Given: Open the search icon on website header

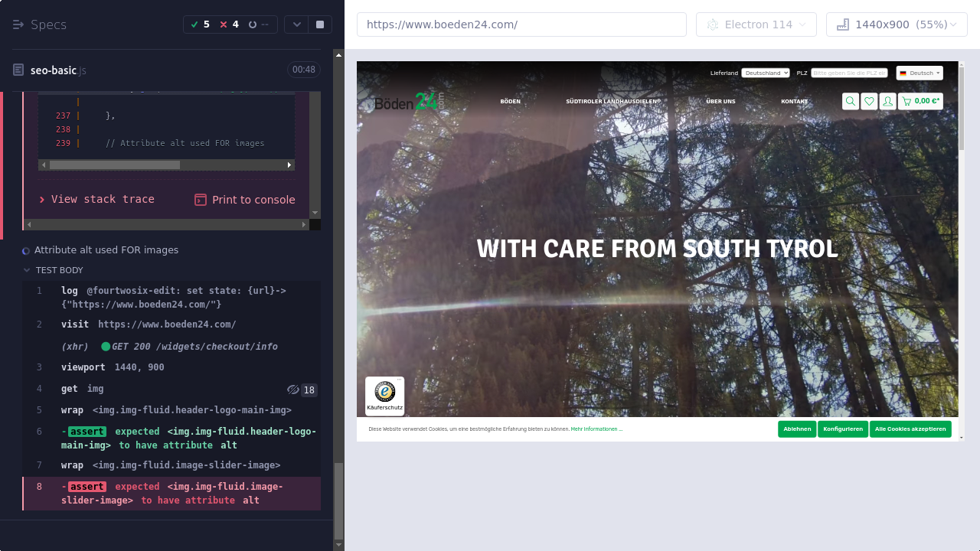Looking at the screenshot, I should pyautogui.click(x=850, y=101).
